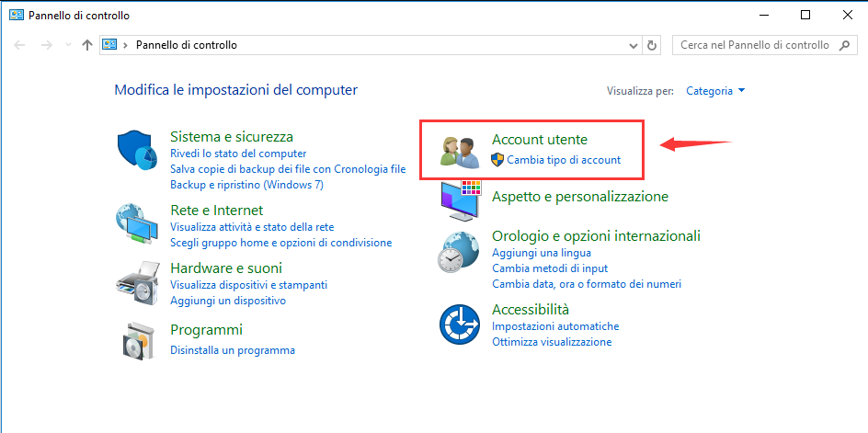This screenshot has height=433, width=868.
Task: Refresh the Pannello di controllo view
Action: pyautogui.click(x=652, y=45)
